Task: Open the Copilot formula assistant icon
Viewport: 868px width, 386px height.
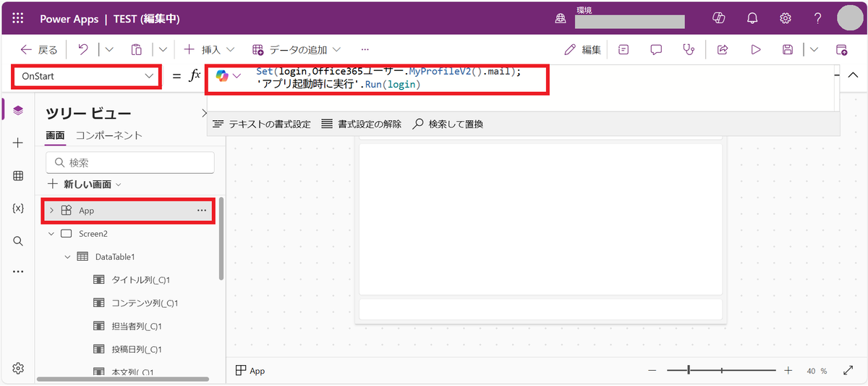Action: [x=222, y=76]
